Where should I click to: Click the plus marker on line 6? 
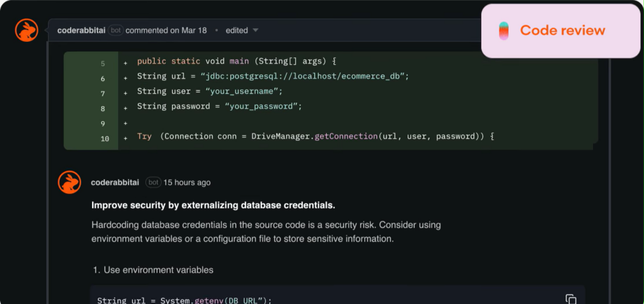125,78
